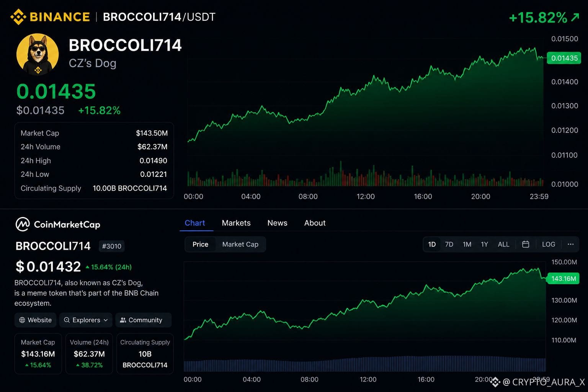The width and height of the screenshot is (588, 392).
Task: Go to the News tab
Action: (x=277, y=223)
